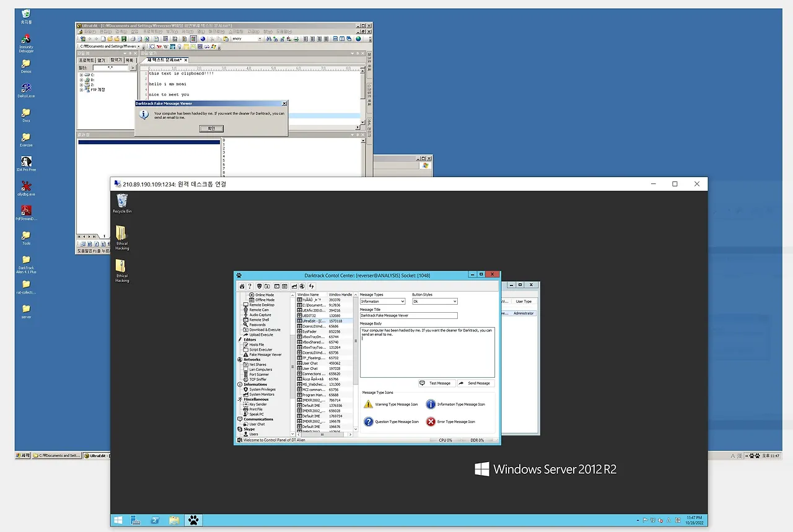Click the yellow Warning Type Message icon
The height and width of the screenshot is (532, 793).
[x=369, y=404]
